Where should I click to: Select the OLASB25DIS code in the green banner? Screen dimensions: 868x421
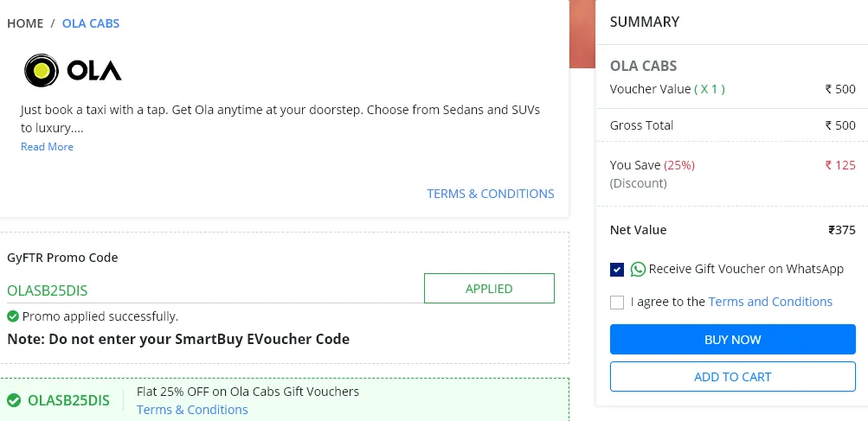68,400
